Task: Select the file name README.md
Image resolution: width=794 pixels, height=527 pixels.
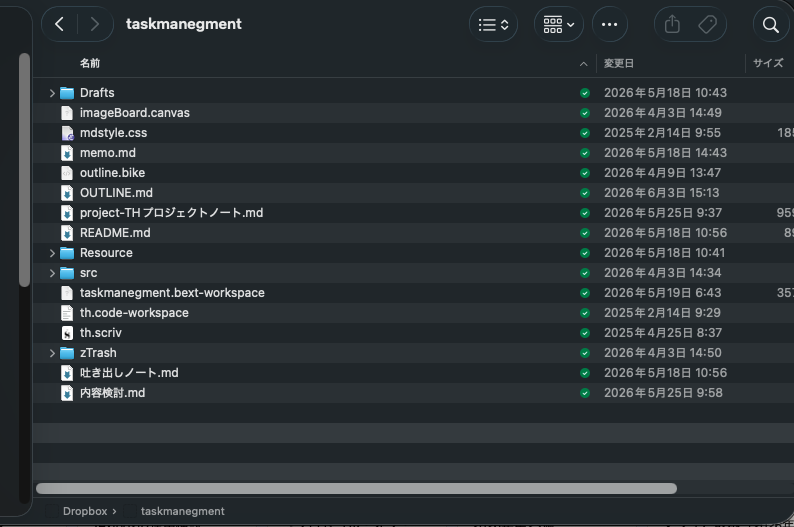Action: click(115, 233)
